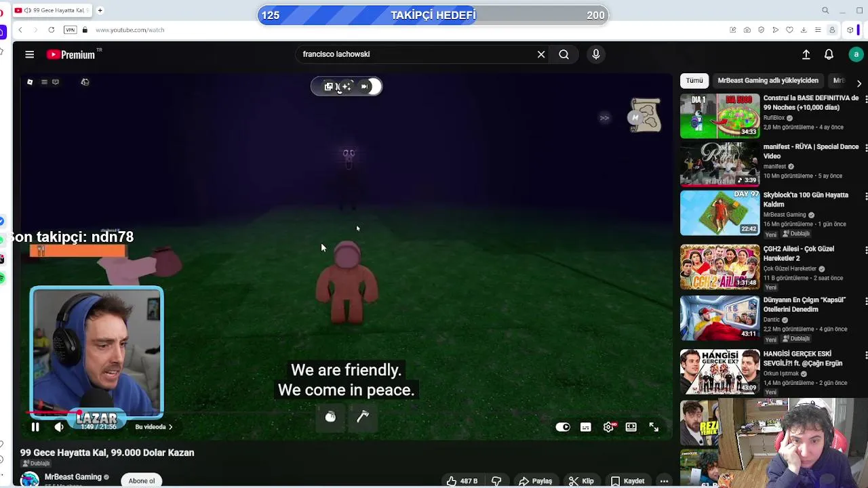
Task: Open ÇGH2 Ailesi video thumbnail
Action: coord(719,266)
